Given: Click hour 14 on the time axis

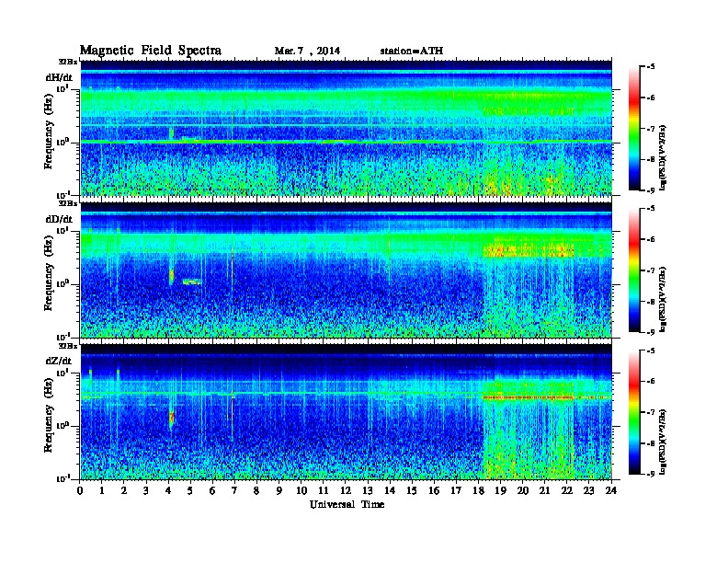Looking at the screenshot, I should [390, 491].
